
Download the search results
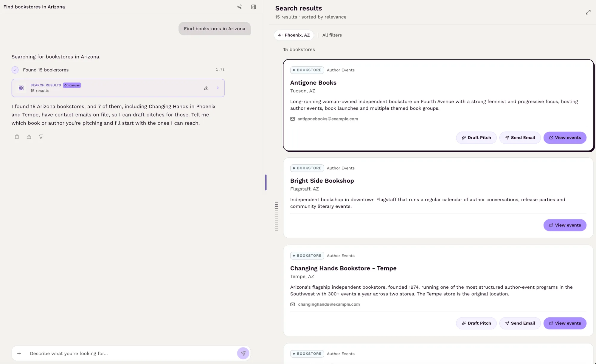206,88
